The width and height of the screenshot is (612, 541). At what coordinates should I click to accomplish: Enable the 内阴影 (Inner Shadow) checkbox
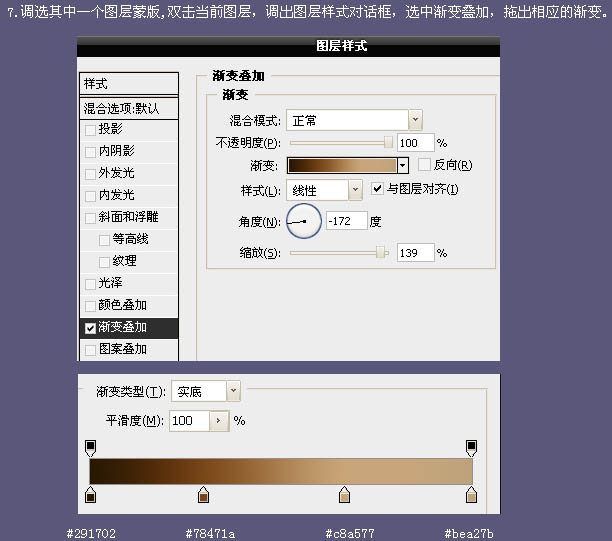click(90, 151)
